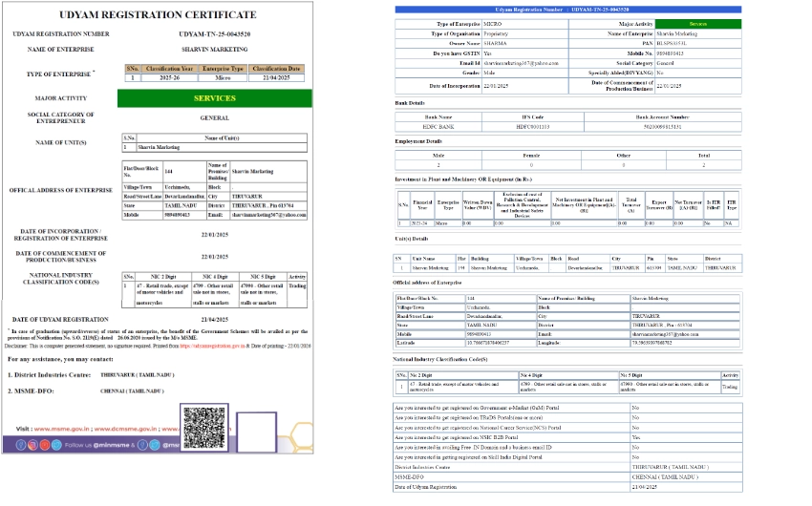Click the Instagram icon in footer banner
This screenshot has height=506, width=812.
[x=32, y=445]
